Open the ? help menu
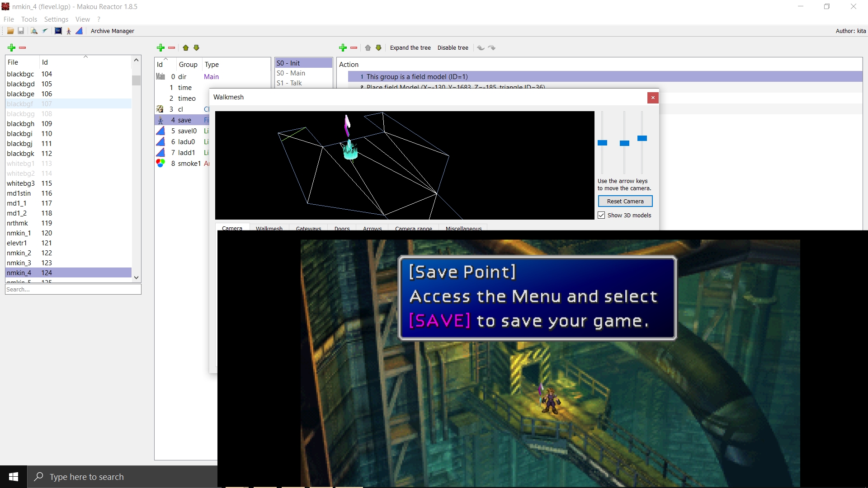868x488 pixels. point(99,19)
